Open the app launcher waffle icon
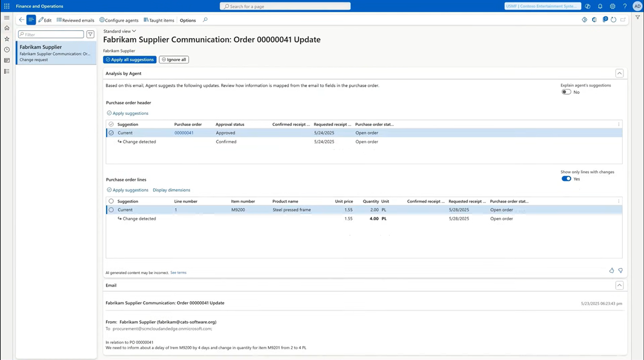Viewport: 644px width, 360px height. [7, 6]
